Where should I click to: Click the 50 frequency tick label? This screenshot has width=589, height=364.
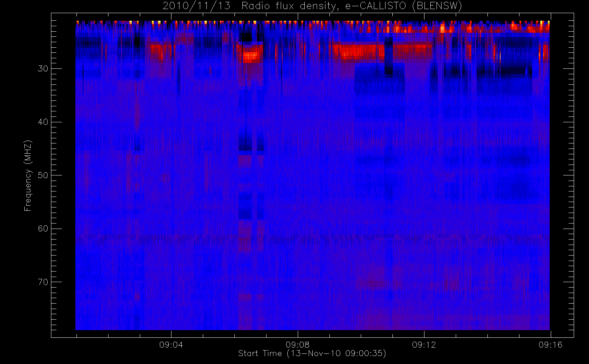click(x=43, y=175)
